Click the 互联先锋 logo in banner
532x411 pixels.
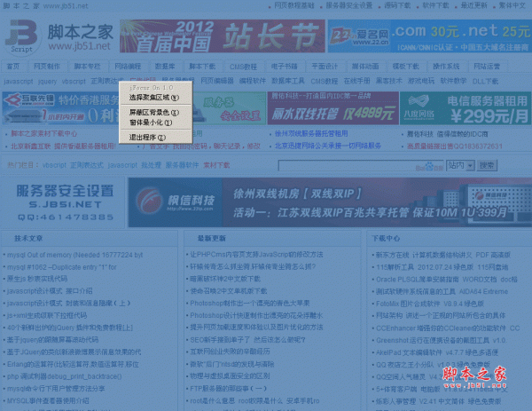click(x=29, y=100)
